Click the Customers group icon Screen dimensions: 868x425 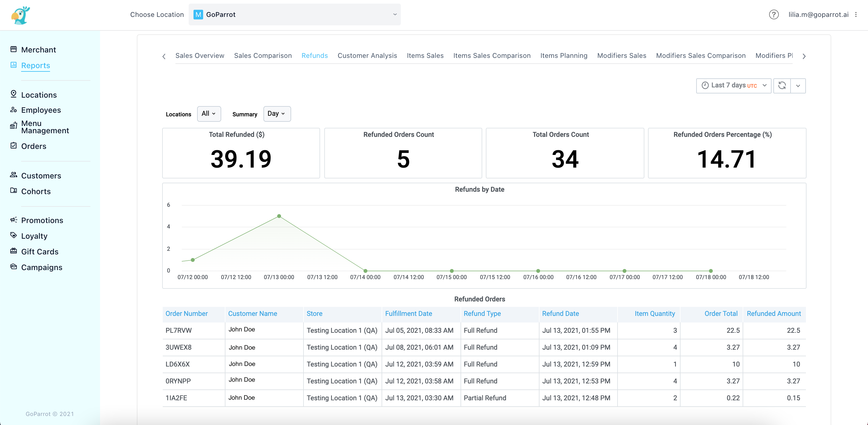coord(14,175)
